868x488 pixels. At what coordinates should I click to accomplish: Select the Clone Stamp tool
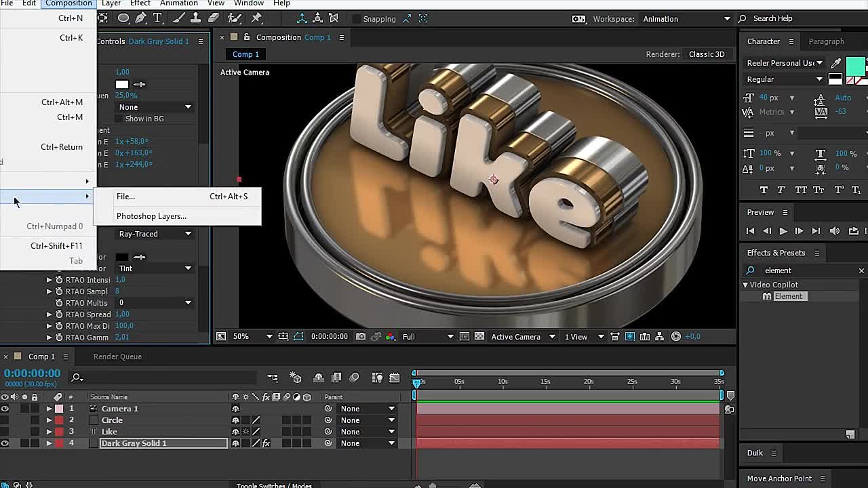coord(195,18)
